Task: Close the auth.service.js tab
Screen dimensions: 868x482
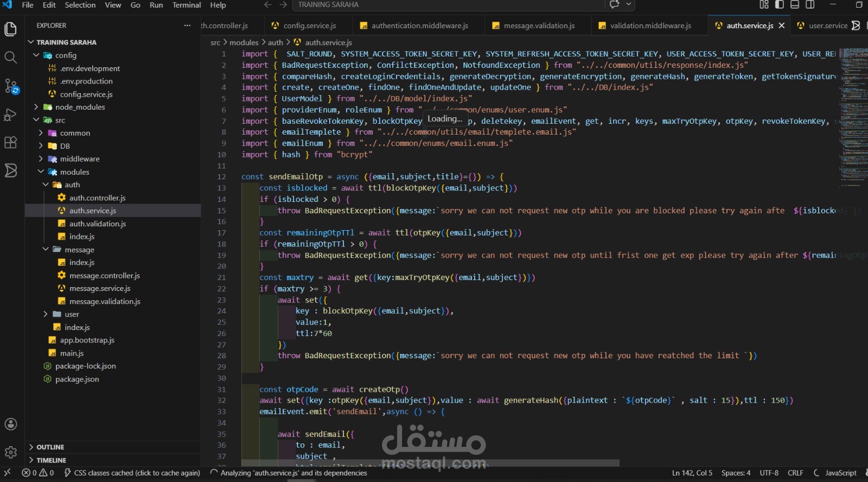Action: [782, 26]
